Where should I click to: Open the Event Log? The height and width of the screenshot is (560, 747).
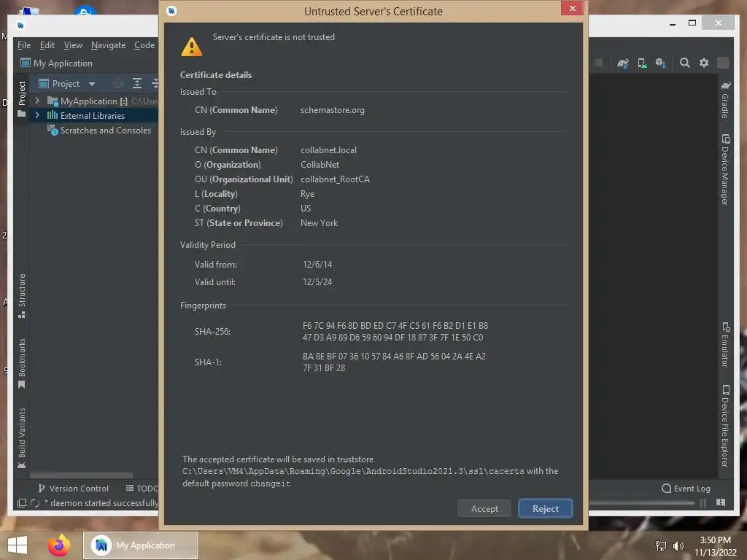tap(686, 489)
